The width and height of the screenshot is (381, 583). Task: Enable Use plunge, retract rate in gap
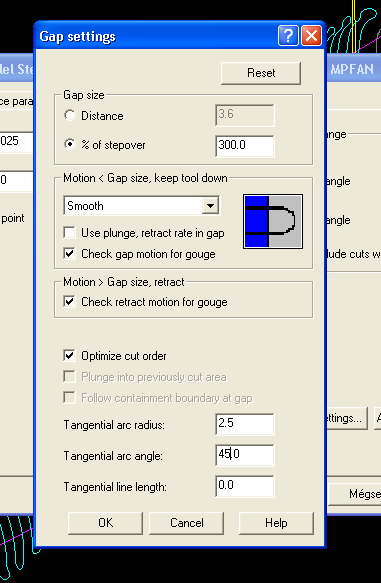tap(70, 233)
